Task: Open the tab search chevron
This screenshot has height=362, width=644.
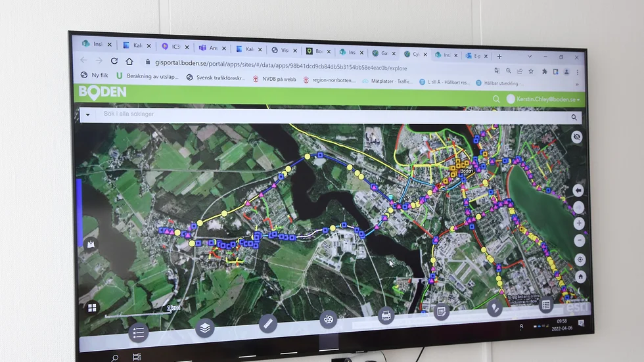Action: click(x=530, y=57)
